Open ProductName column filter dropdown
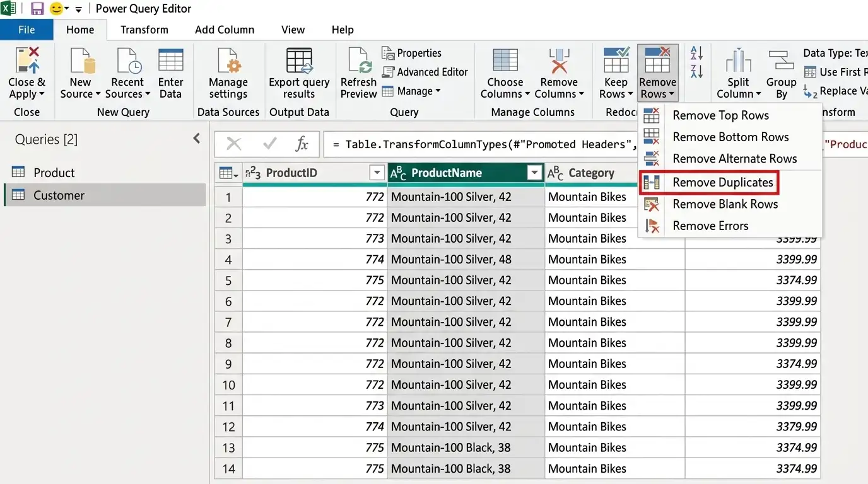Viewport: 868px width, 484px height. pos(535,173)
